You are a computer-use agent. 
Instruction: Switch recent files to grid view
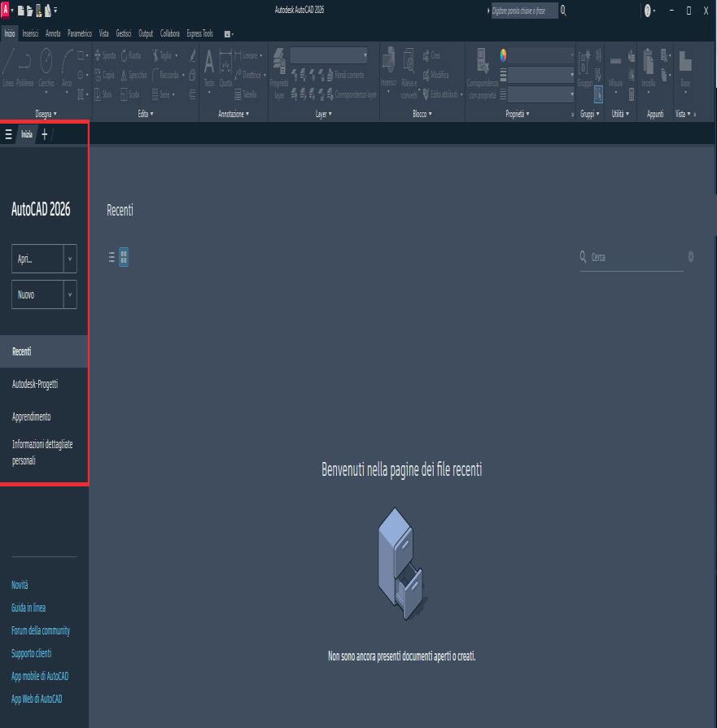click(x=124, y=257)
